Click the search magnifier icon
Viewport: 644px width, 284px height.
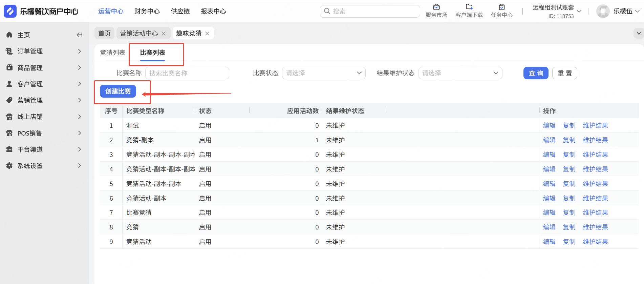coord(327,11)
